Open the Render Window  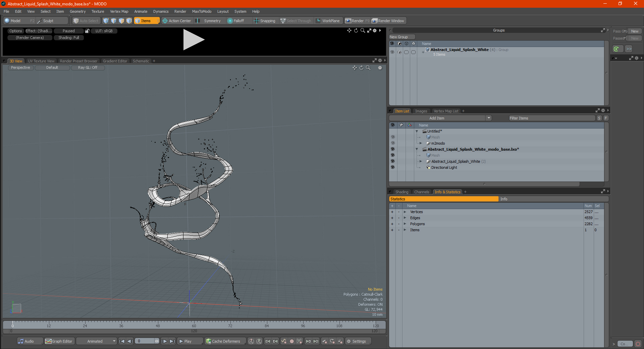pos(388,21)
